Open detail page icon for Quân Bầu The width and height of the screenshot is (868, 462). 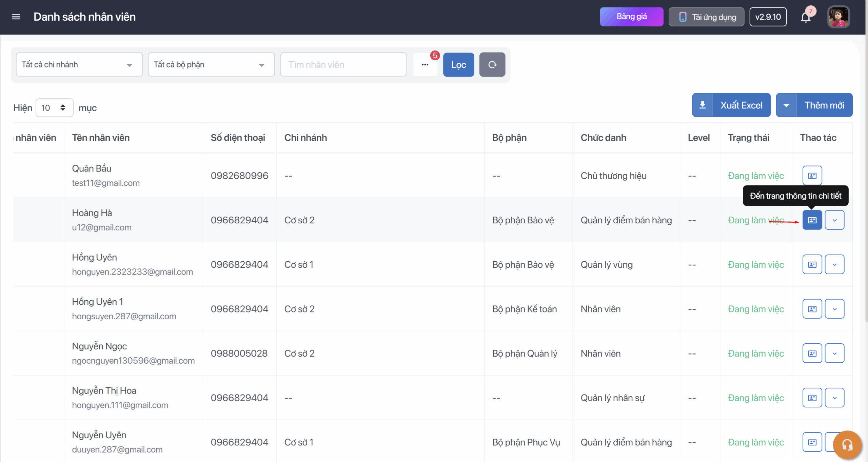tap(812, 176)
